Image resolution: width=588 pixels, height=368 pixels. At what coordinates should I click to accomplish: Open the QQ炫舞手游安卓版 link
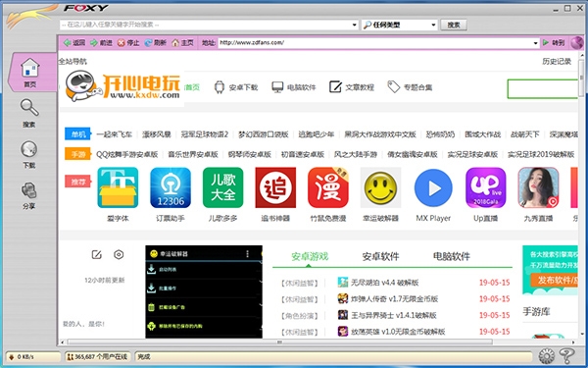coord(127,154)
